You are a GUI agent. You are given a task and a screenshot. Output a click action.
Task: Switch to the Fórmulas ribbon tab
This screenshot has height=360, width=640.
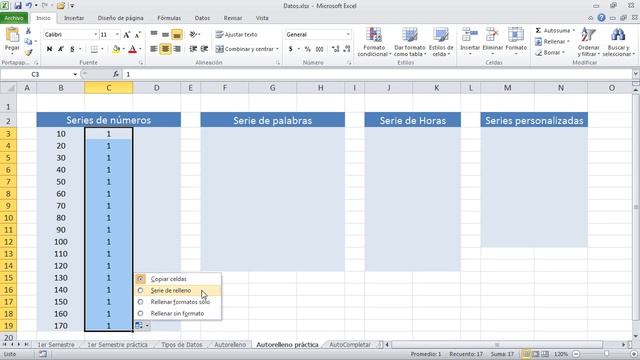click(169, 18)
